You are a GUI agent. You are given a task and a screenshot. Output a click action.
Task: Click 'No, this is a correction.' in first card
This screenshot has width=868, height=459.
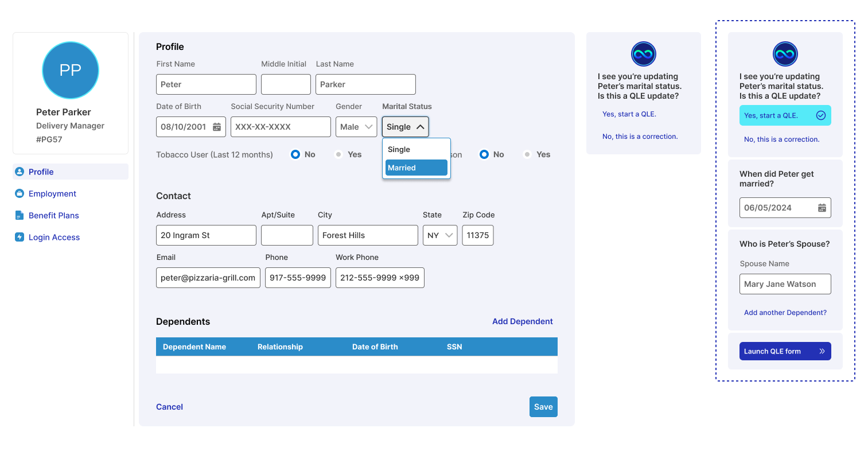pyautogui.click(x=640, y=137)
